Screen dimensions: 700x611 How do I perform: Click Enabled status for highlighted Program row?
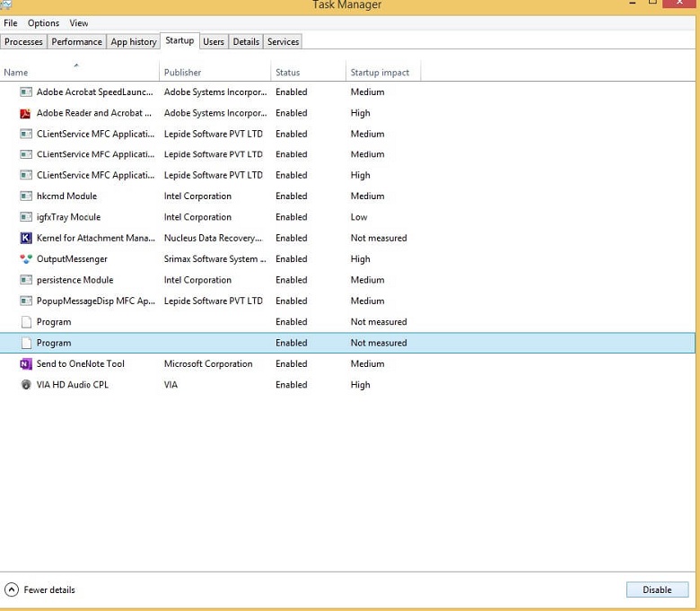click(x=292, y=343)
